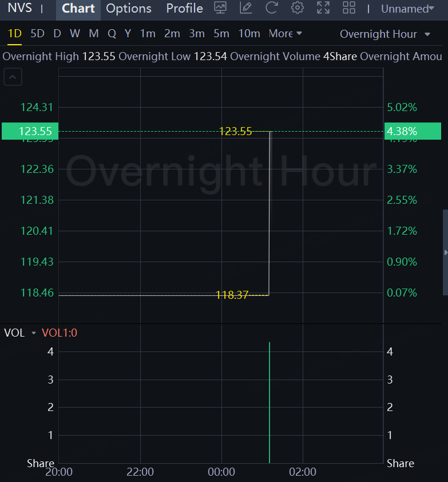The height and width of the screenshot is (482, 448).
Task: Select the 10m interval
Action: [x=249, y=34]
